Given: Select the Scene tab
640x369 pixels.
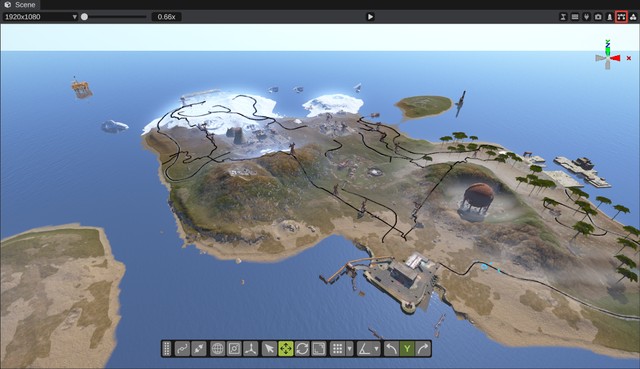Looking at the screenshot, I should [x=20, y=5].
